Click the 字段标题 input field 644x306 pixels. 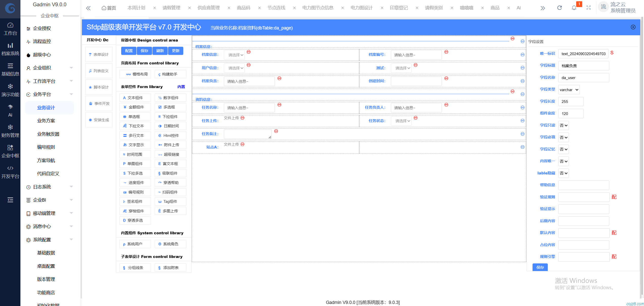click(x=583, y=66)
